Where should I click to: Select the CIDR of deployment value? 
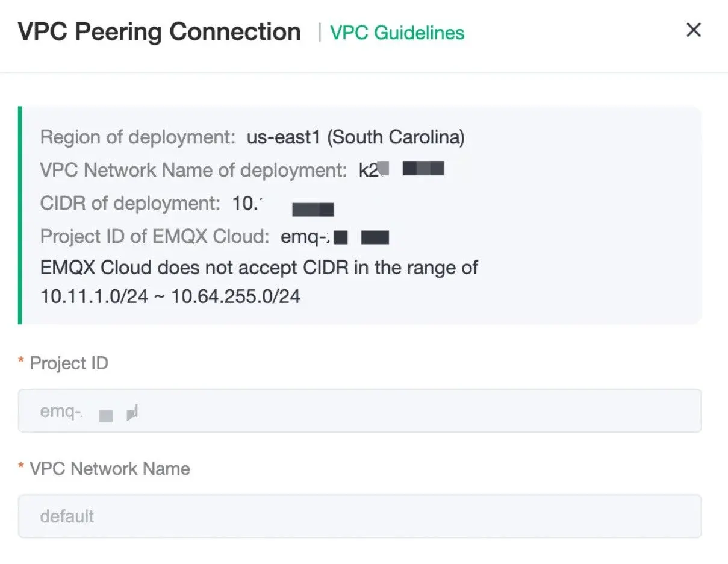tap(283, 205)
